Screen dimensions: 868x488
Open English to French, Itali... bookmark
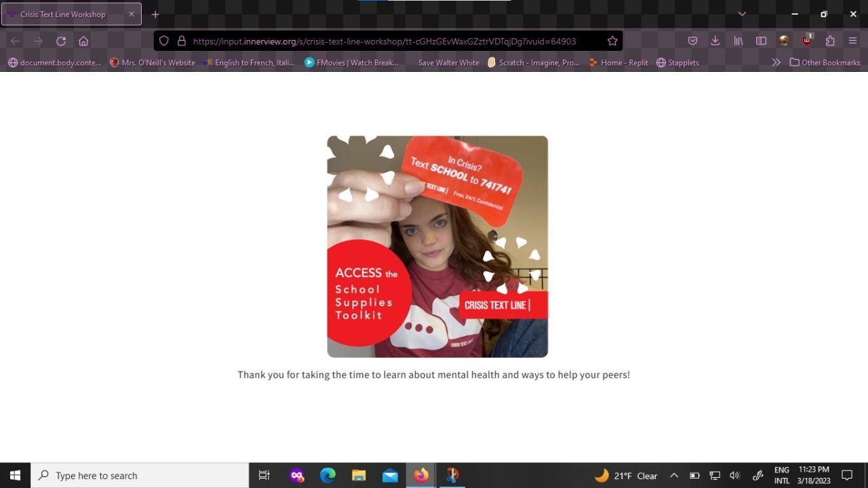pos(249,62)
